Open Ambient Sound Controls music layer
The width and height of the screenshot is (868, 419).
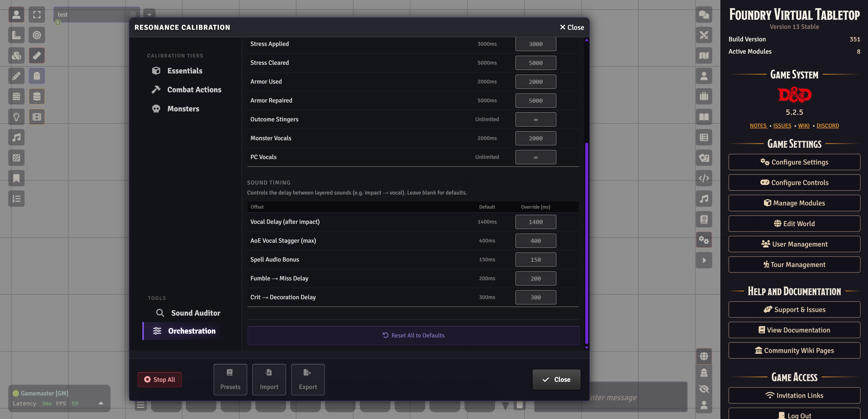(16, 137)
